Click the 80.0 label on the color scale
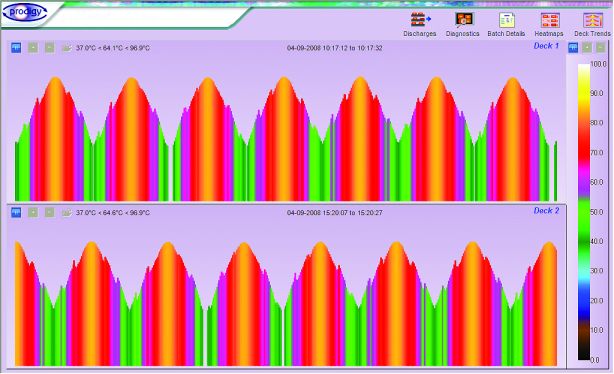 point(597,123)
